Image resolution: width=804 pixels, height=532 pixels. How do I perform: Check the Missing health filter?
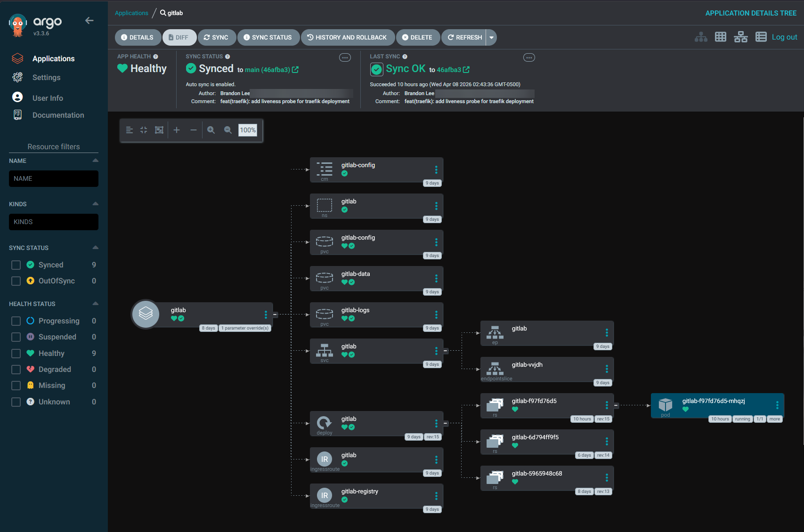pyautogui.click(x=16, y=386)
